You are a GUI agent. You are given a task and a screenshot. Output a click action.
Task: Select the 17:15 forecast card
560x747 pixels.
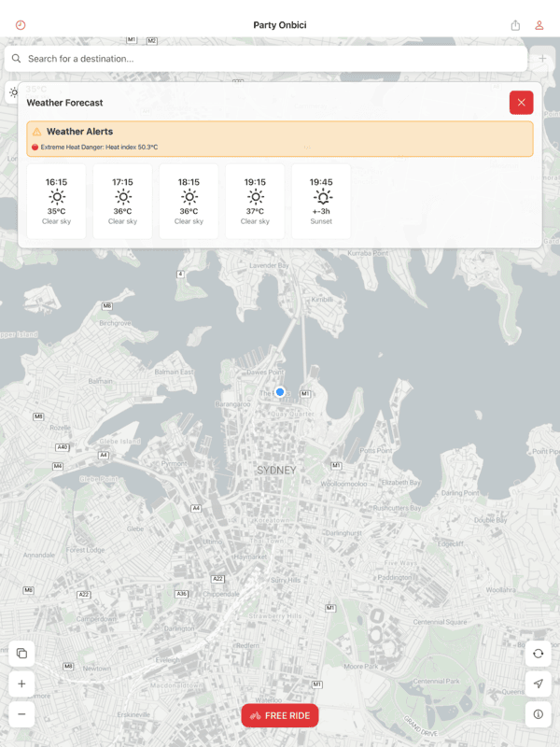pyautogui.click(x=122, y=202)
